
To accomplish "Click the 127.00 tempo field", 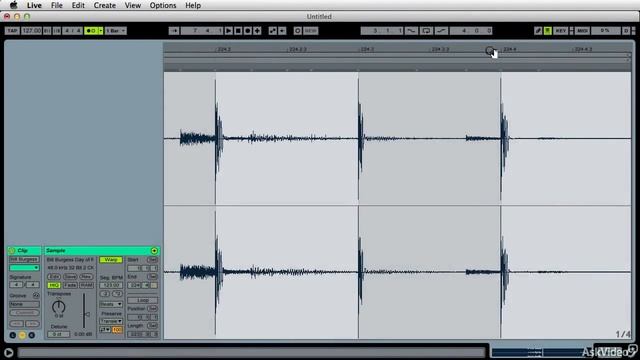I will tap(31, 31).
